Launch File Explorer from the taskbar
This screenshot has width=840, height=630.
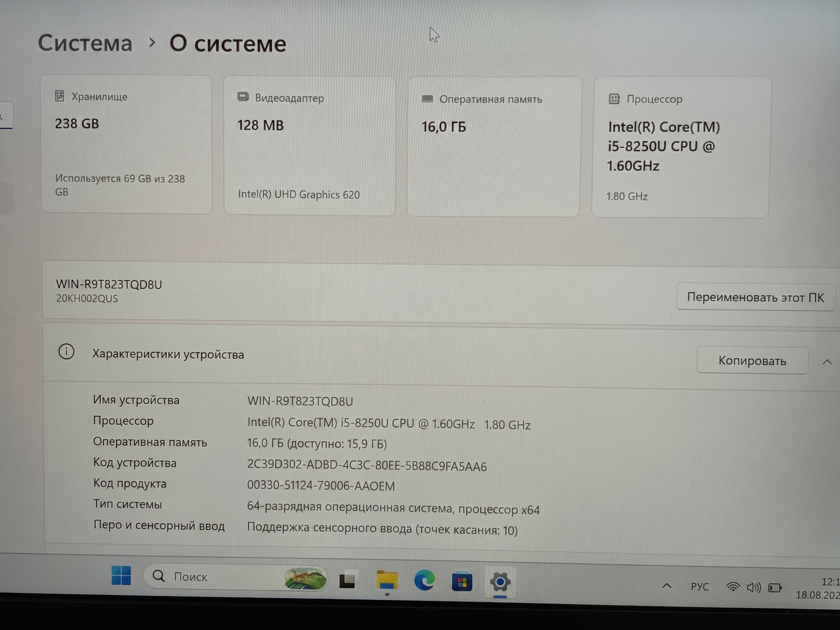(387, 580)
